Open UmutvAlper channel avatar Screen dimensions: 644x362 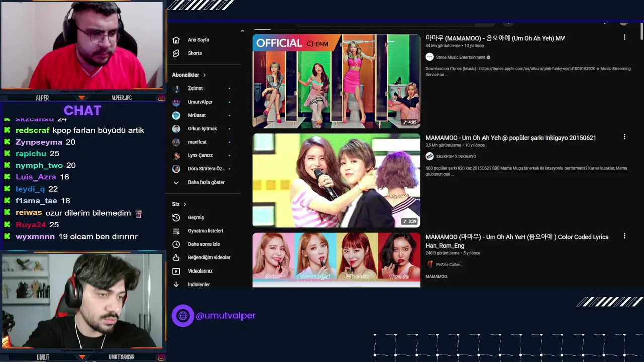tap(176, 102)
